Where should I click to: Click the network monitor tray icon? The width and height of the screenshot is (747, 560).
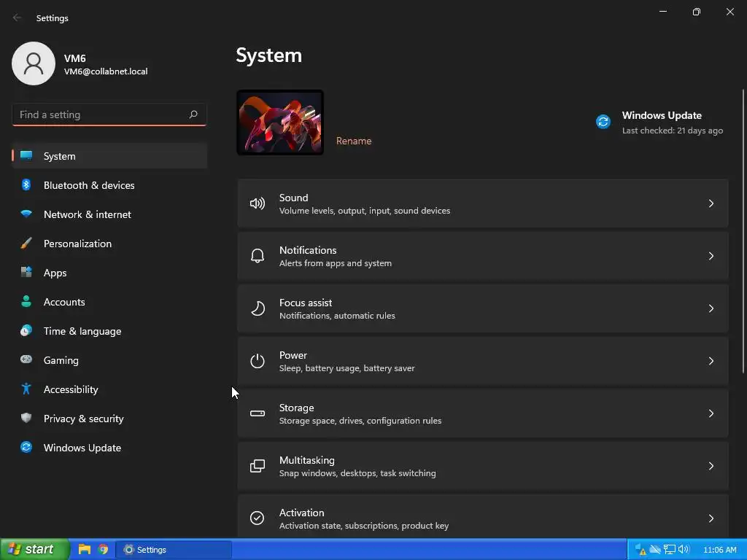tap(670, 550)
